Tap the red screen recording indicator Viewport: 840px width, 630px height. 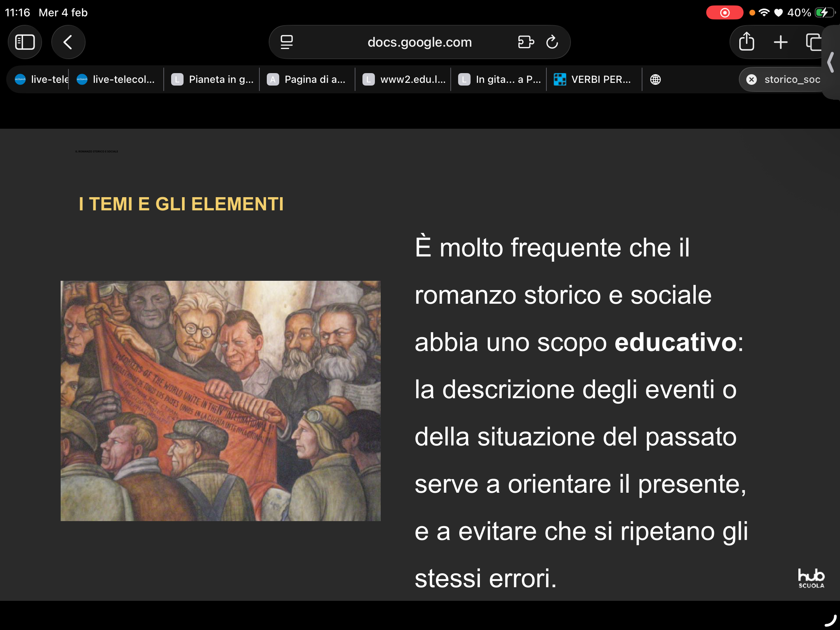724,12
